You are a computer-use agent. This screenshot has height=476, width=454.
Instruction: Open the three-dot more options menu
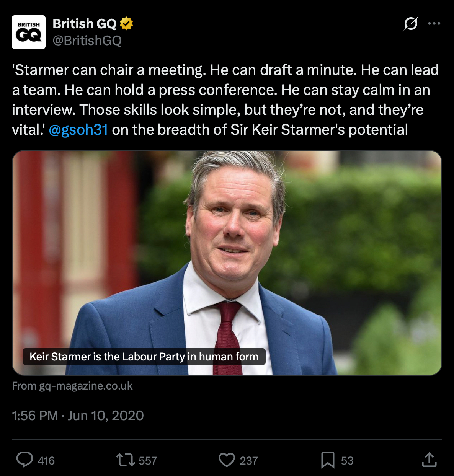[434, 24]
